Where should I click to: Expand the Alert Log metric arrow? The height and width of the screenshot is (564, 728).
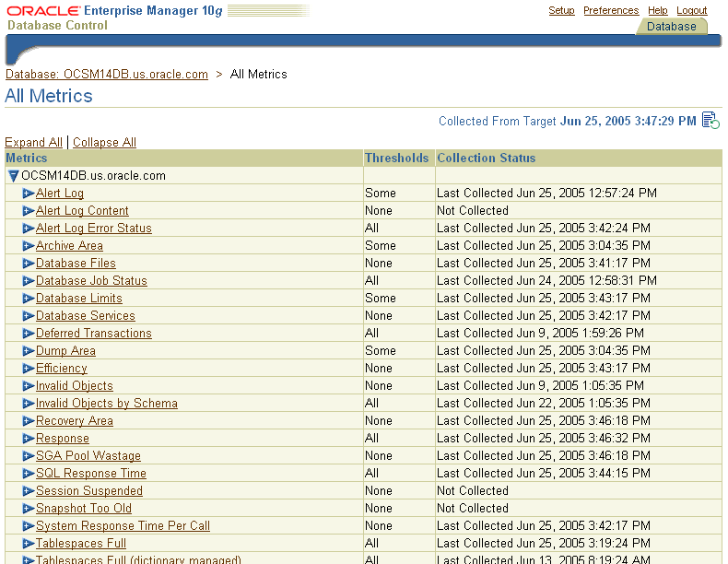tap(29, 194)
